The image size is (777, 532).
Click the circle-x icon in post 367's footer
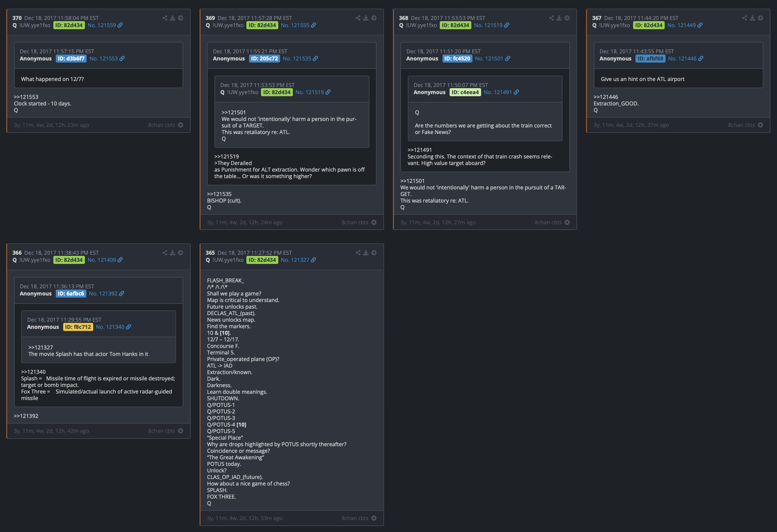click(x=760, y=125)
